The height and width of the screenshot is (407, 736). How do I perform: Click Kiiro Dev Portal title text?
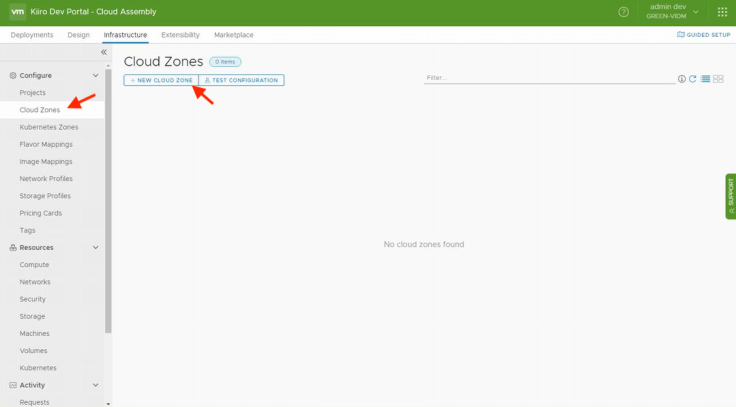(93, 12)
